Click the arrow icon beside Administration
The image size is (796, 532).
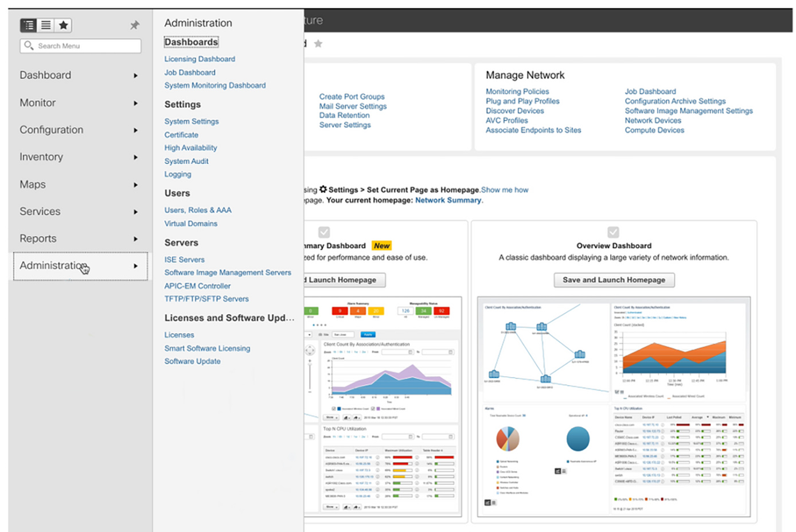(136, 265)
